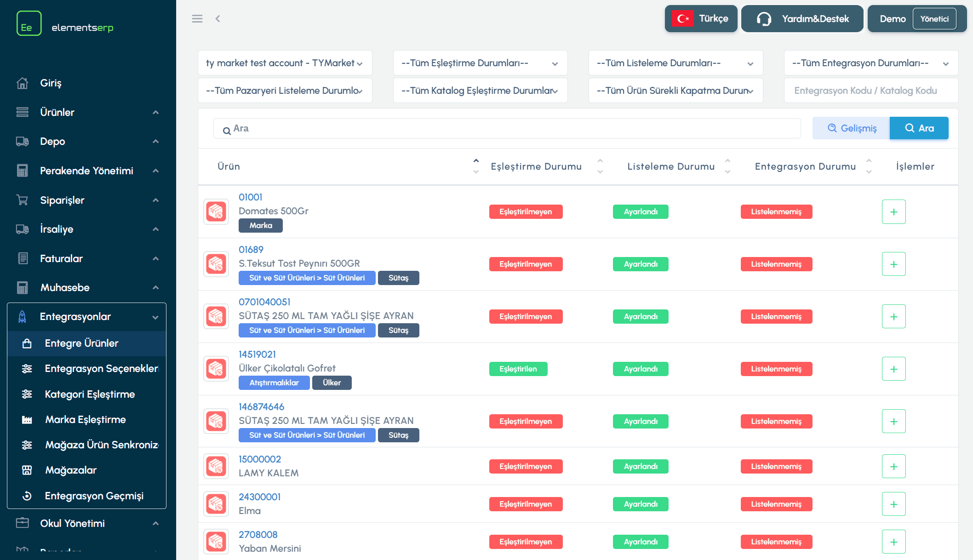973x560 pixels.
Task: Open the Tüm Eşleştirme Durumları dropdown
Action: pos(480,63)
